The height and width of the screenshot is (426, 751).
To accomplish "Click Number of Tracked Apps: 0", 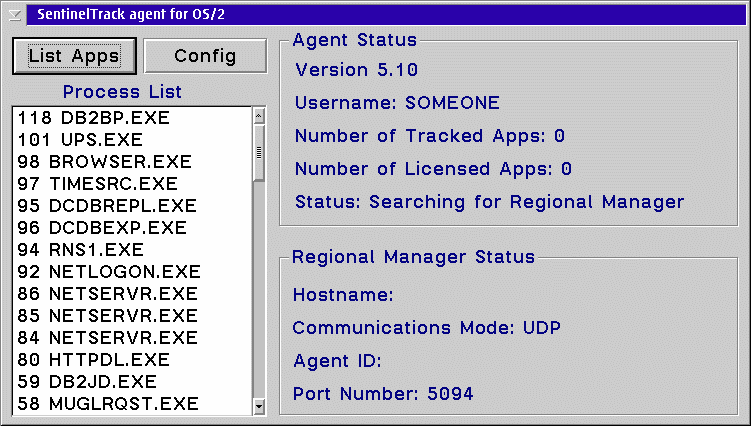I will click(x=430, y=136).
